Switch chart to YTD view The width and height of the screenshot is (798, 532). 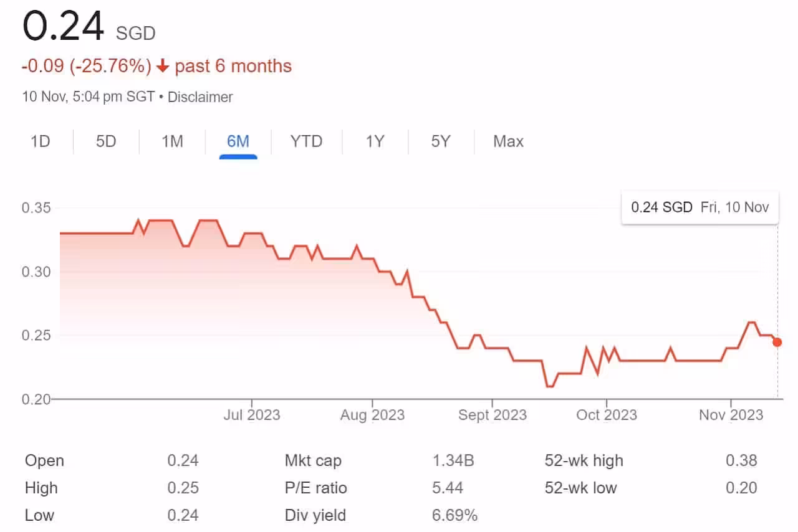(306, 141)
